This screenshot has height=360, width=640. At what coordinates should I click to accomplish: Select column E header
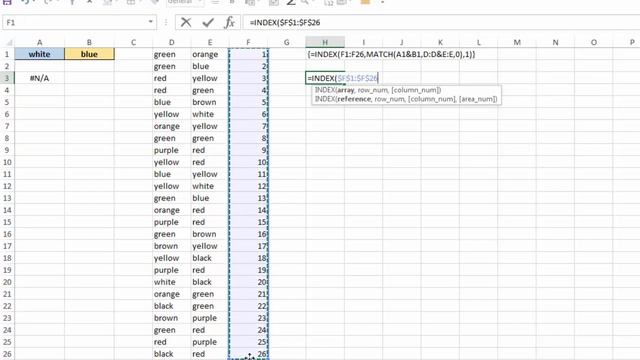(210, 42)
